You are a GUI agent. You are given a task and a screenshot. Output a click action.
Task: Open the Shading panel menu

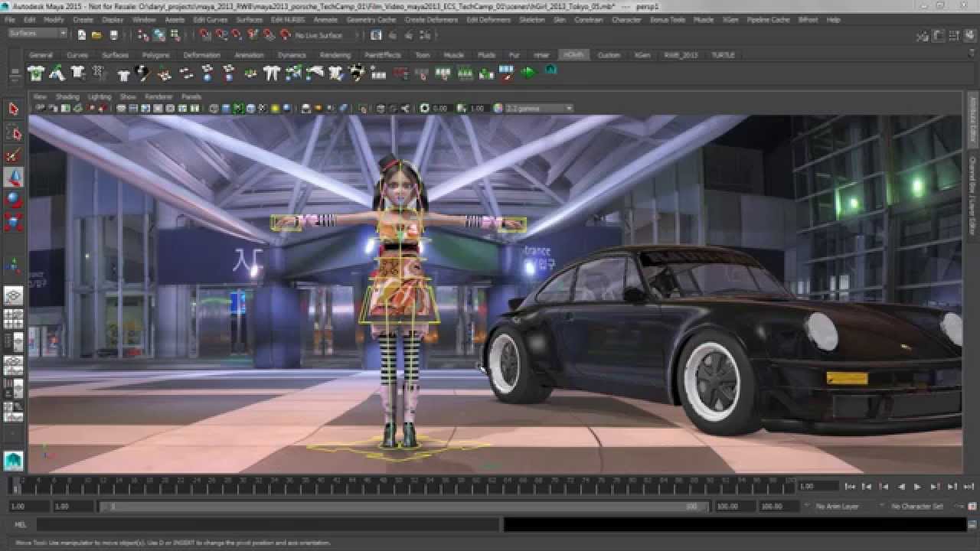(67, 96)
